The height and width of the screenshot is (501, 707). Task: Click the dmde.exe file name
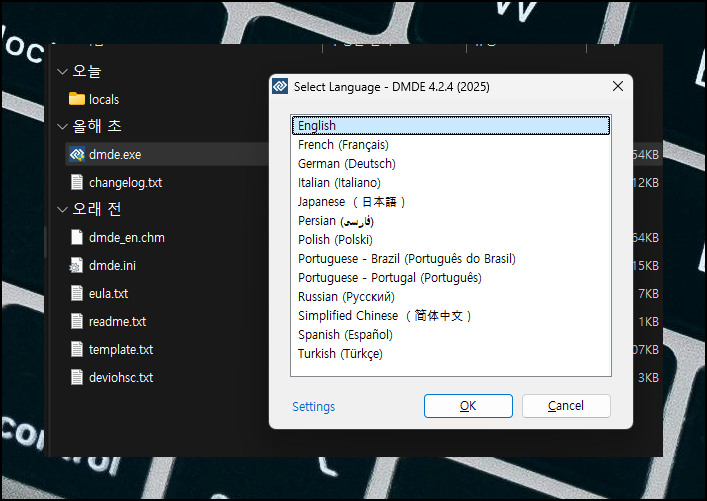click(x=115, y=155)
